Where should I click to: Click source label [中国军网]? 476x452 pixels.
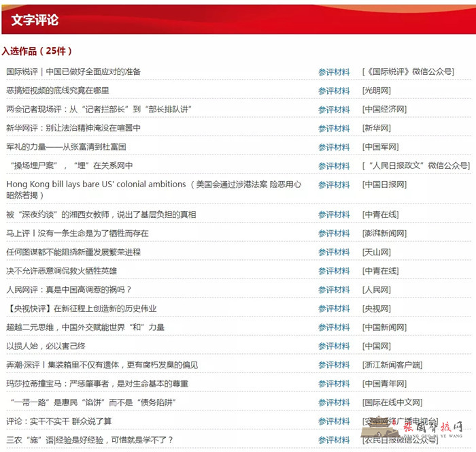tap(380, 147)
